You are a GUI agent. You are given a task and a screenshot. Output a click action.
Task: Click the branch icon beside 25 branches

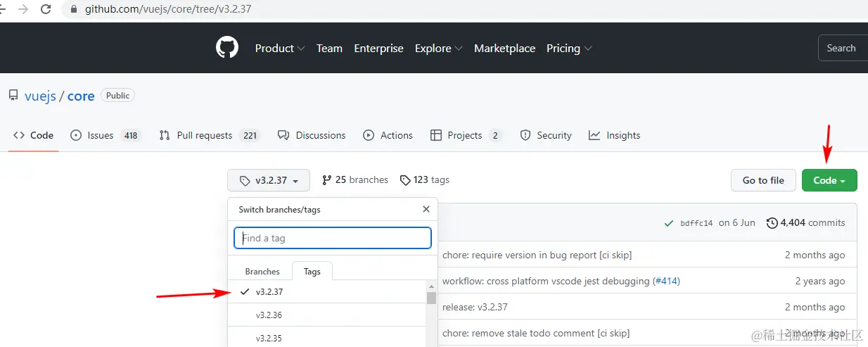[x=326, y=180]
